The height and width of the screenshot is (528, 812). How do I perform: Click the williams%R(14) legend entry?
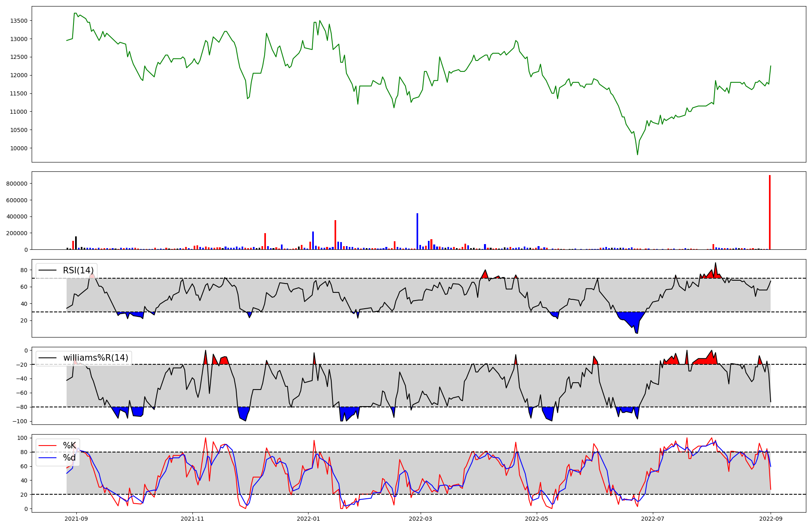tap(95, 358)
